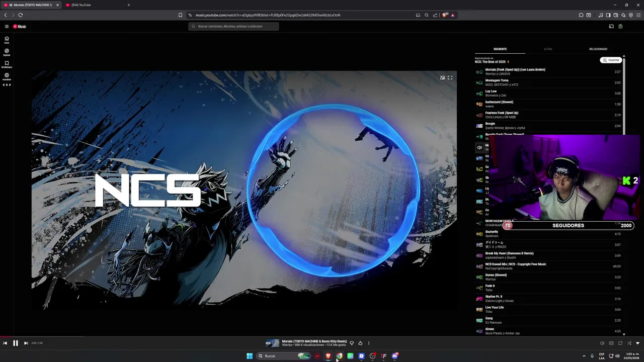Open a new browser tab

128,5
